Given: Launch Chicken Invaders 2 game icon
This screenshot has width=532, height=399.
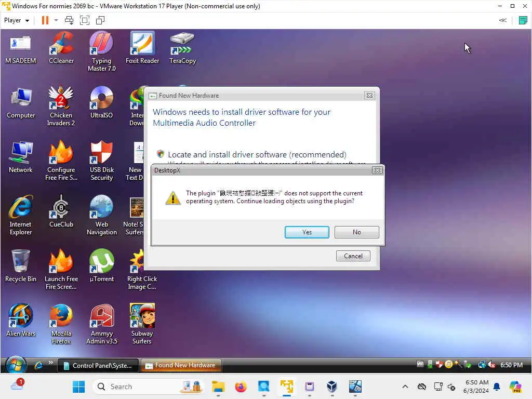Looking at the screenshot, I should (x=61, y=106).
